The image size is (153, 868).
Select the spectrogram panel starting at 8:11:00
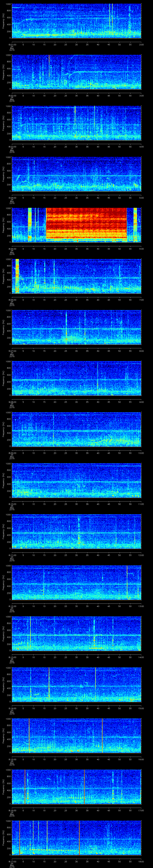coord(77,531)
